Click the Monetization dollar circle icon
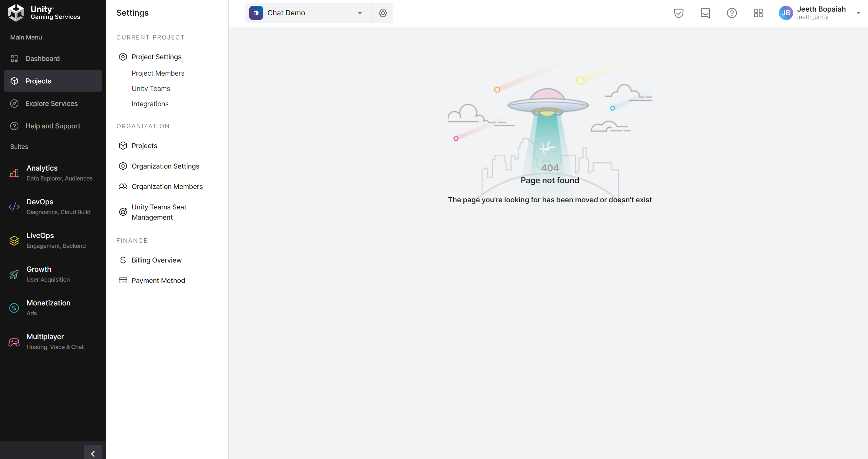The image size is (868, 459). 14,308
